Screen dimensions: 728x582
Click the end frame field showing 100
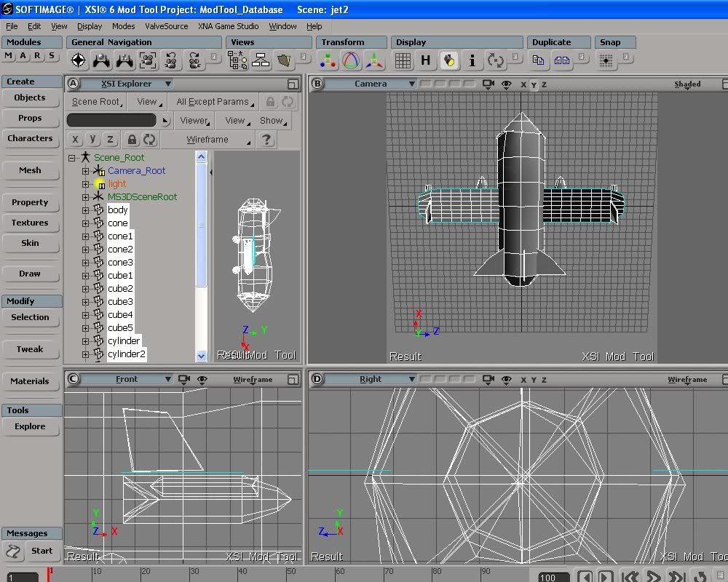click(x=553, y=578)
